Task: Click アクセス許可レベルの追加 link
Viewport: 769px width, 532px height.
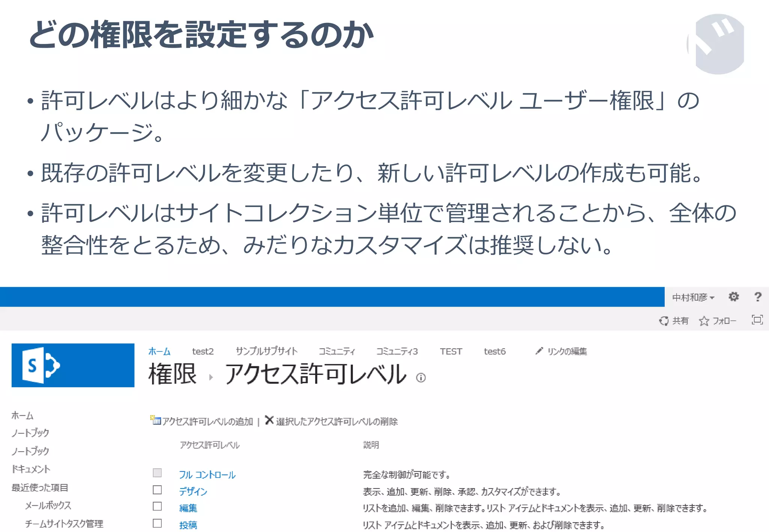Action: 208,422
